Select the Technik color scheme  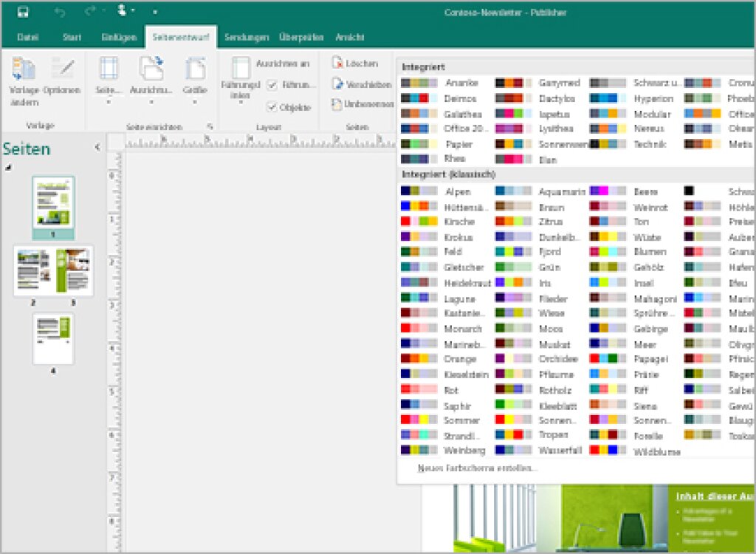pos(628,144)
